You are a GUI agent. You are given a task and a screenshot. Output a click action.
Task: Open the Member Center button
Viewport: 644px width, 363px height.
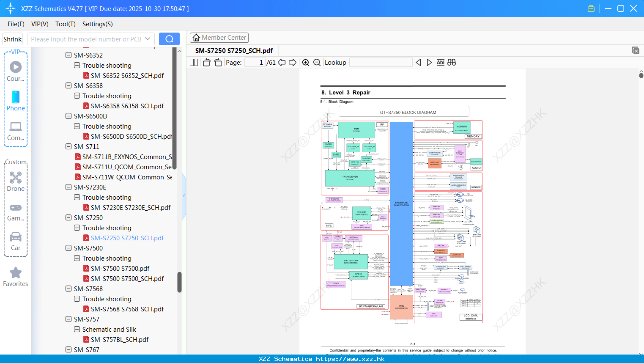click(x=219, y=38)
